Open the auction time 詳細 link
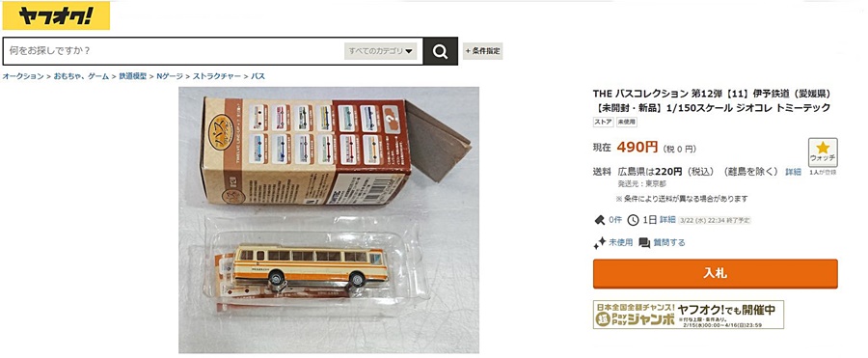This screenshot has width=868, height=358. 667,220
